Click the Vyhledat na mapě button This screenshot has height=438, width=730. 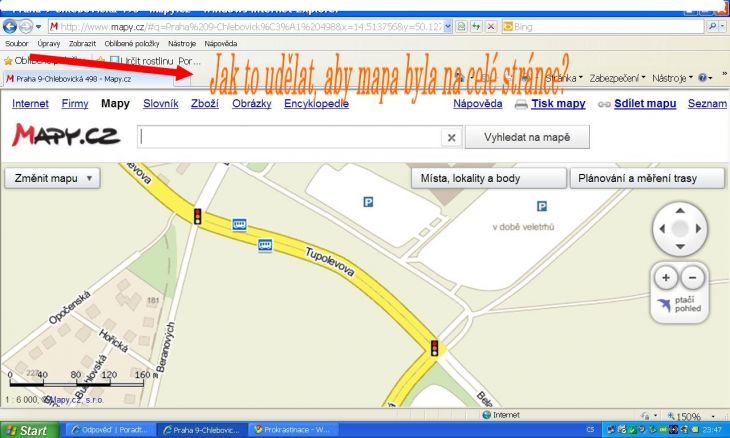point(527,137)
